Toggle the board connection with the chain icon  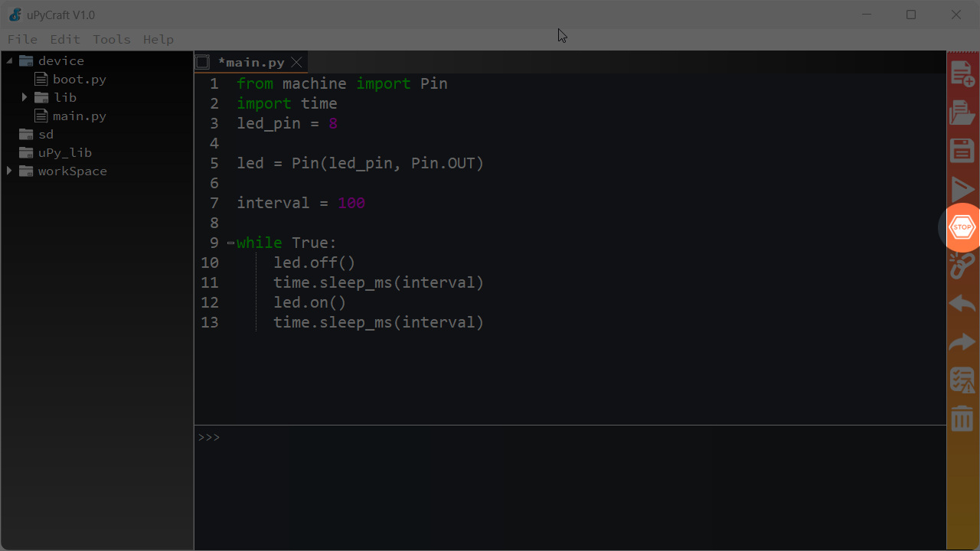pyautogui.click(x=962, y=265)
